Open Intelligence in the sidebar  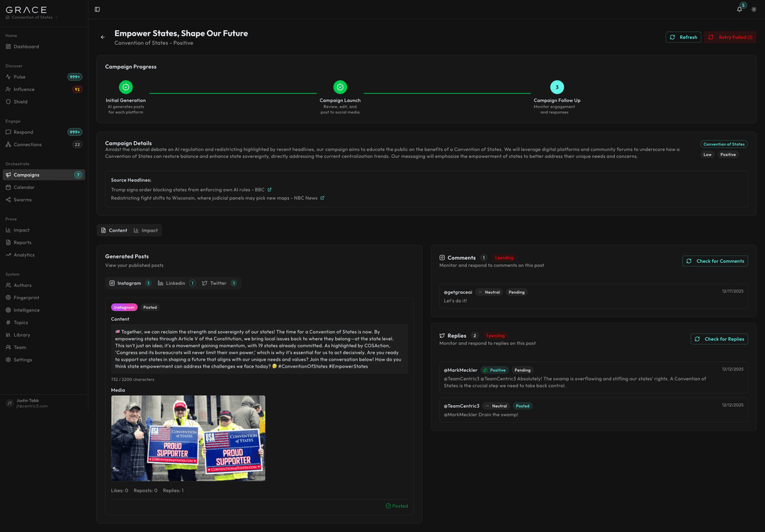coord(27,310)
